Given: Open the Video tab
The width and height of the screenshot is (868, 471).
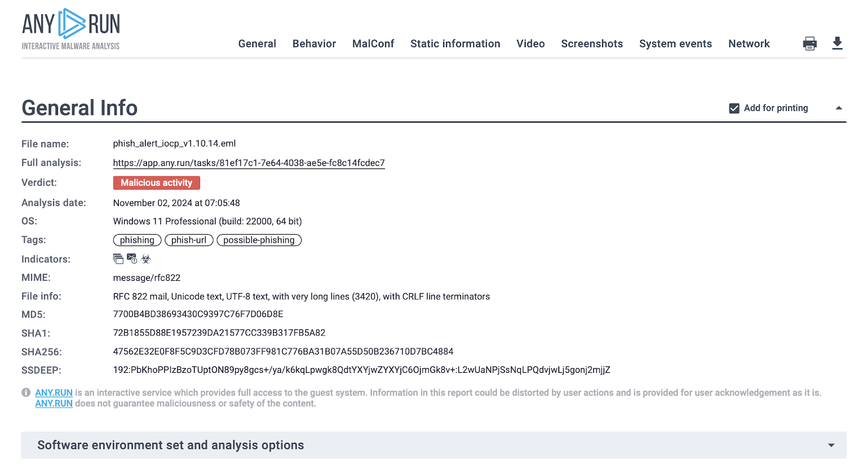Looking at the screenshot, I should (531, 44).
